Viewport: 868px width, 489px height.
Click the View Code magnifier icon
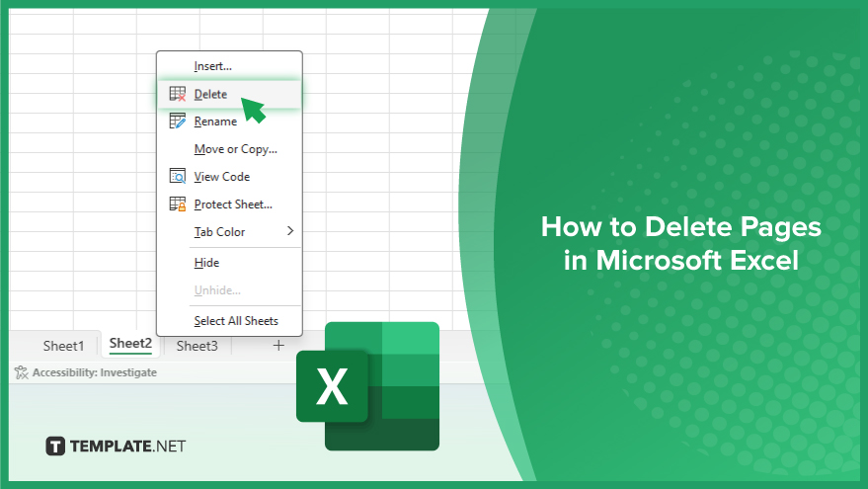tap(177, 176)
